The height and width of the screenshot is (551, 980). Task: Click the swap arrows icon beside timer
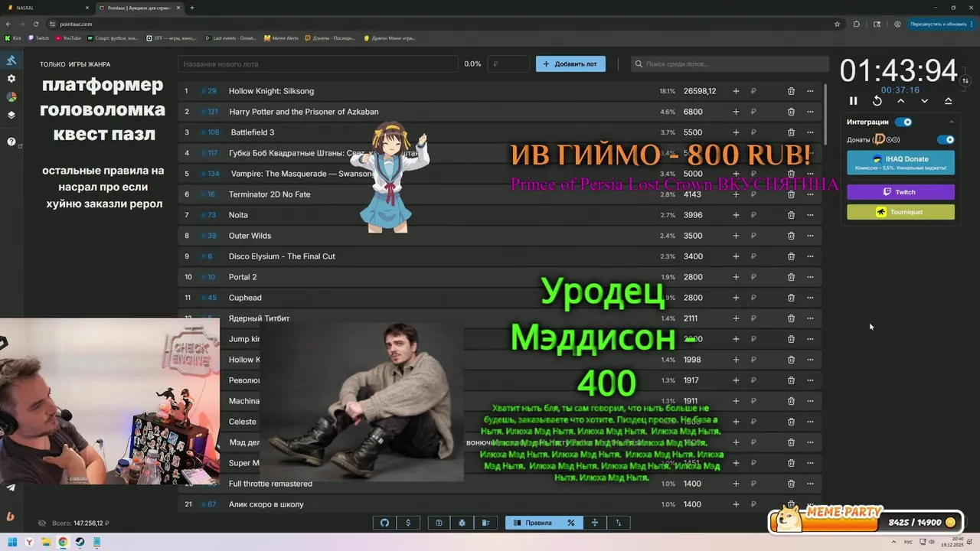965,80
